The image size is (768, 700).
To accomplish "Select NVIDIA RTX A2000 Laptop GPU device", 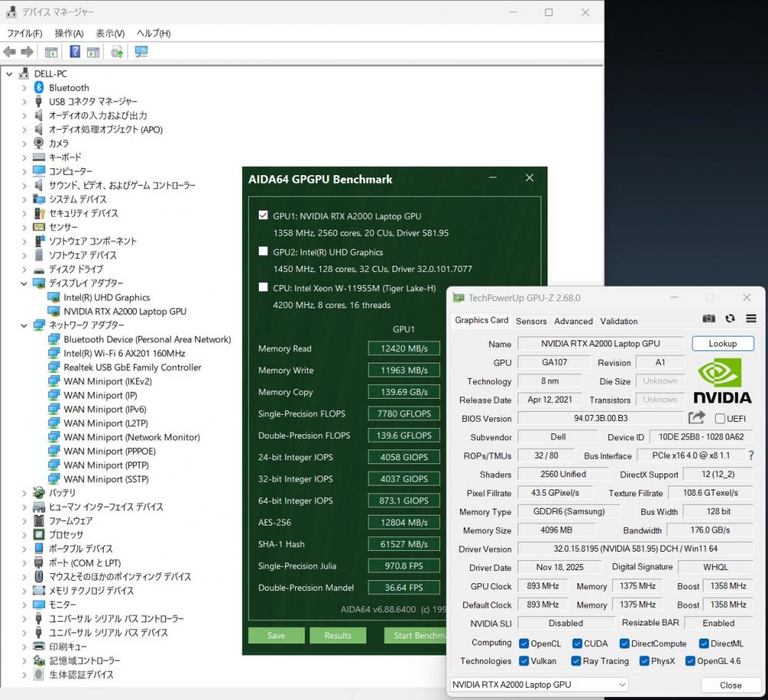I will [124, 311].
